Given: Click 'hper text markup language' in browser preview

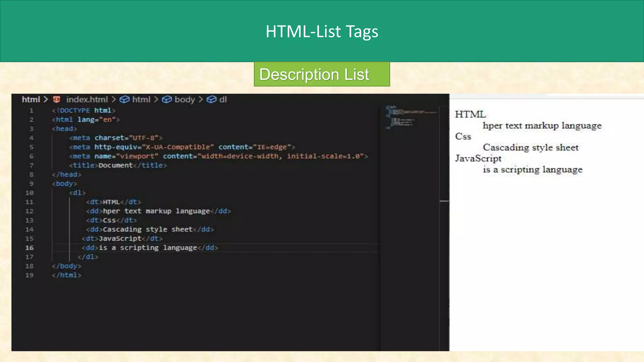Looking at the screenshot, I should click(x=542, y=126).
